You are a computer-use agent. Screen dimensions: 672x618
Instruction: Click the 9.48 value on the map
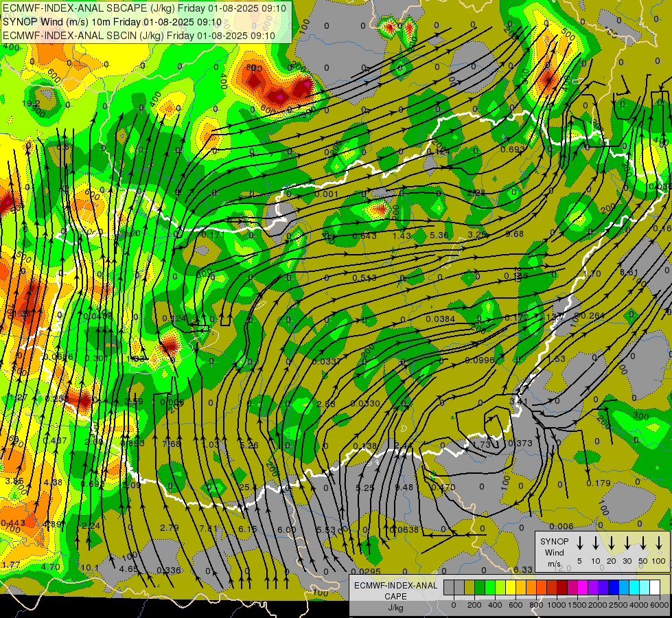click(x=404, y=488)
